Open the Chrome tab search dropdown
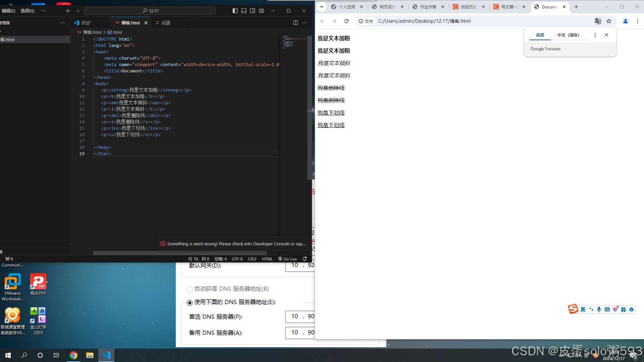644x362 pixels. (321, 7)
